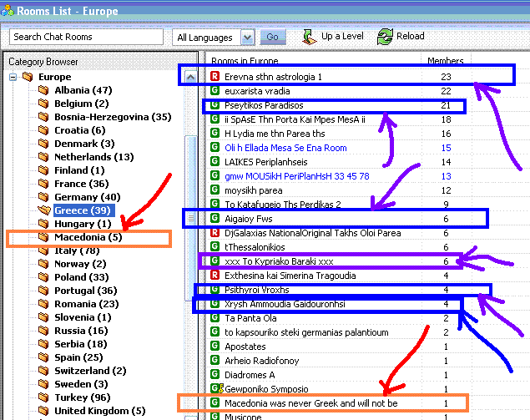The width and height of the screenshot is (530, 420).
Task: Select France (36) category
Action: tap(82, 184)
